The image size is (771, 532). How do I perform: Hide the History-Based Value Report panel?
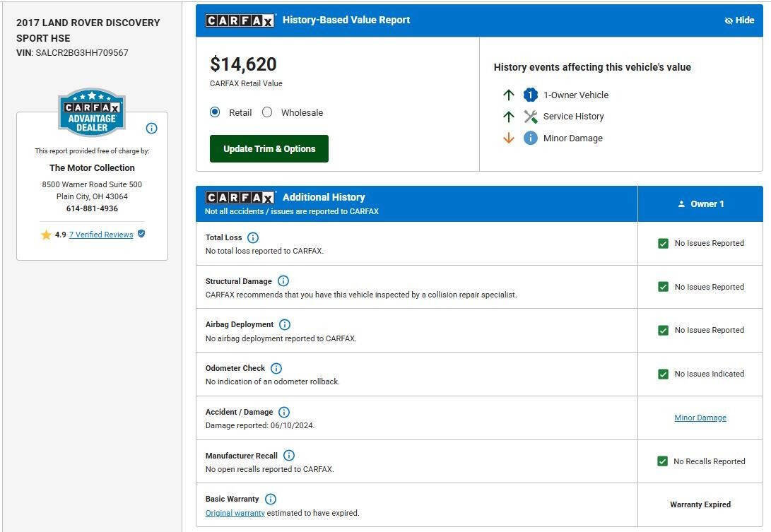pos(739,20)
